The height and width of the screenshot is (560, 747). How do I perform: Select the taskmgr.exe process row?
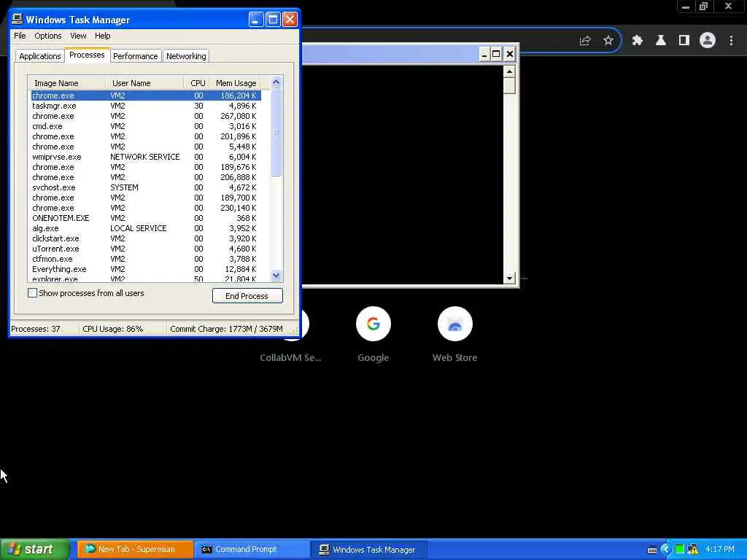coord(145,106)
